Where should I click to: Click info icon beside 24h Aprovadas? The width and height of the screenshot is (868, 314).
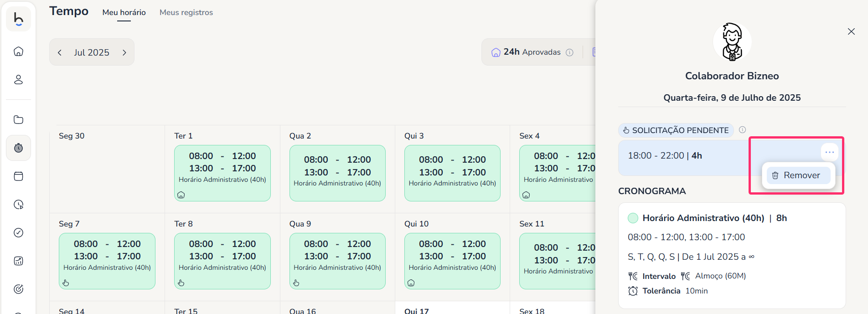(x=569, y=52)
